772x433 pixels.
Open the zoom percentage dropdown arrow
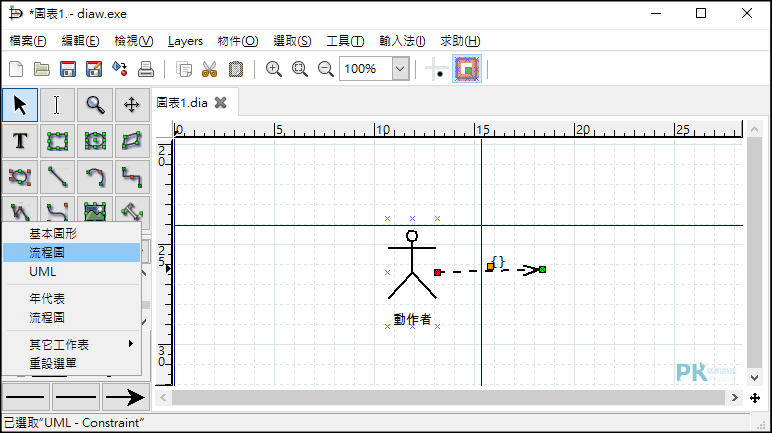[400, 69]
